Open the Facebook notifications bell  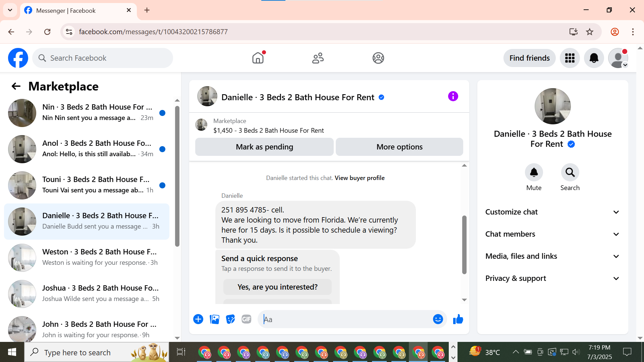click(x=594, y=58)
